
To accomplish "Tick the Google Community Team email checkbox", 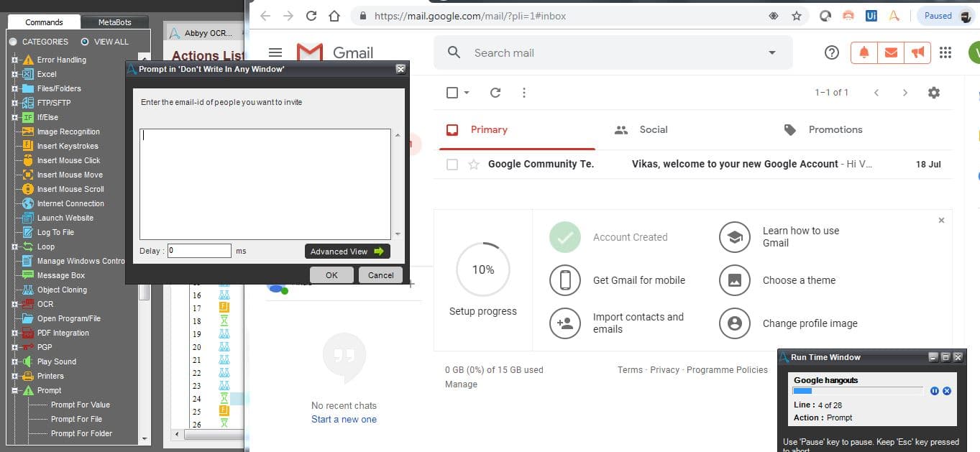I will (x=452, y=165).
